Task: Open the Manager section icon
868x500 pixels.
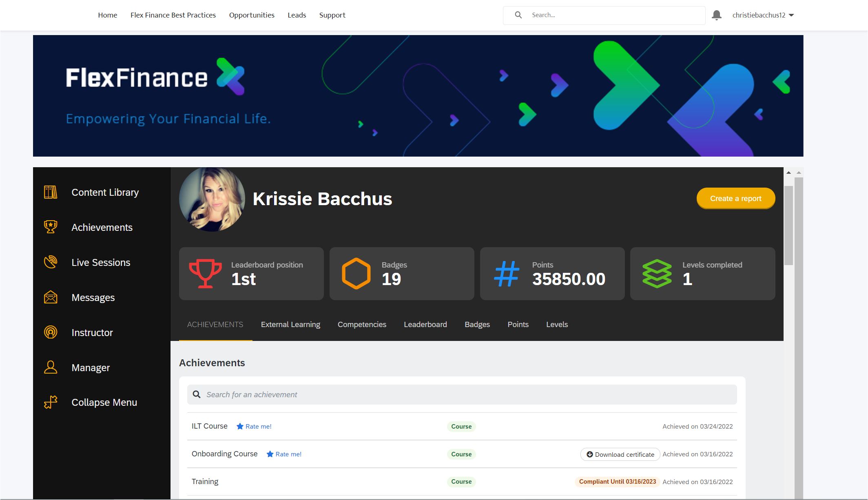Action: click(50, 367)
